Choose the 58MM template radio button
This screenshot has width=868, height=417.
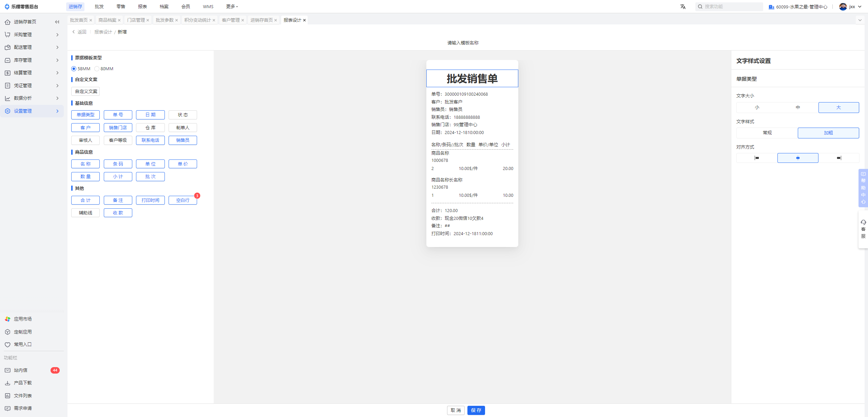pyautogui.click(x=74, y=69)
